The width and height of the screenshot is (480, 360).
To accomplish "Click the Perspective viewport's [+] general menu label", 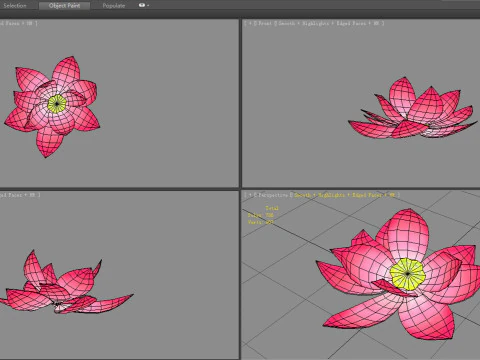I will pos(249,195).
